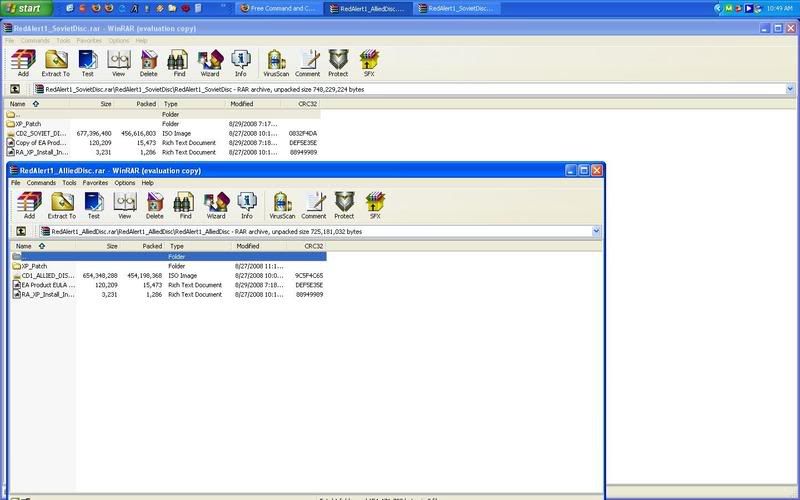The image size is (800, 500).
Task: Click the taskbar clock showing 10:49 AM
Action: click(779, 8)
